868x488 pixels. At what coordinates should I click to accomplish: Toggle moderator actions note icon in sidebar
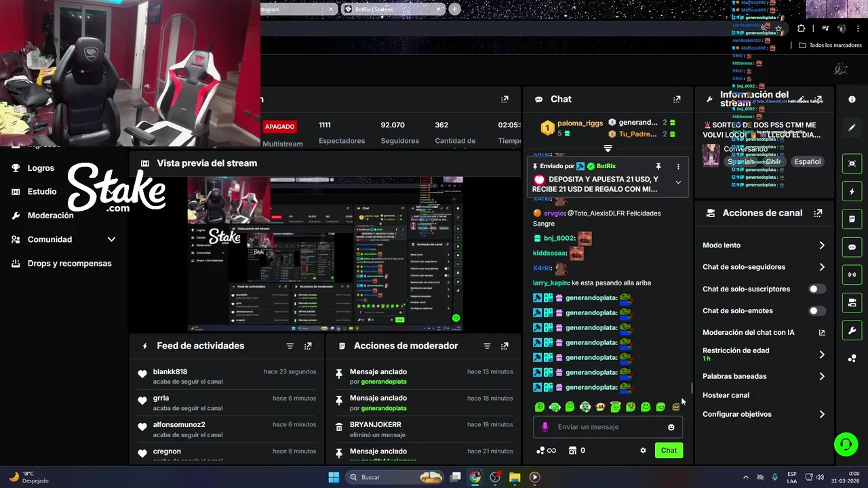coord(852,219)
